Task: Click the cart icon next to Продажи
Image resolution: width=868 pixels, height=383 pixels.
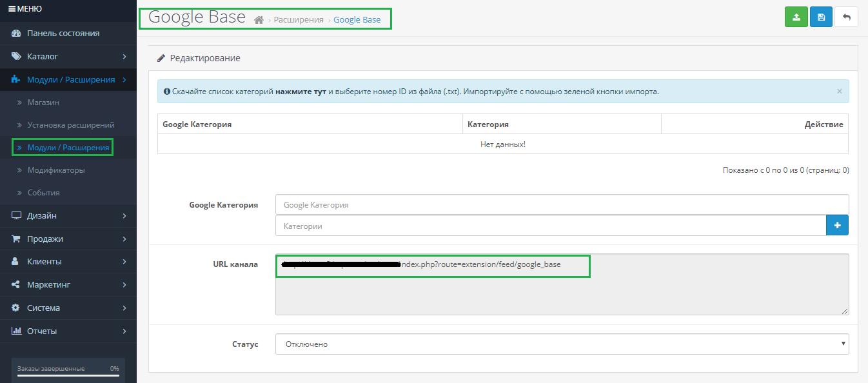Action: point(16,239)
